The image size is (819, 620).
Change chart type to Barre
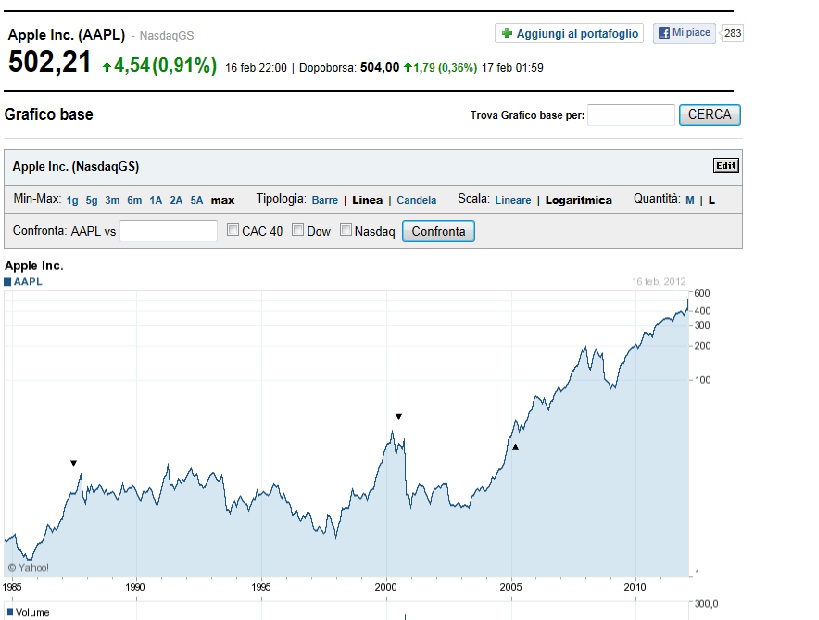tap(324, 200)
